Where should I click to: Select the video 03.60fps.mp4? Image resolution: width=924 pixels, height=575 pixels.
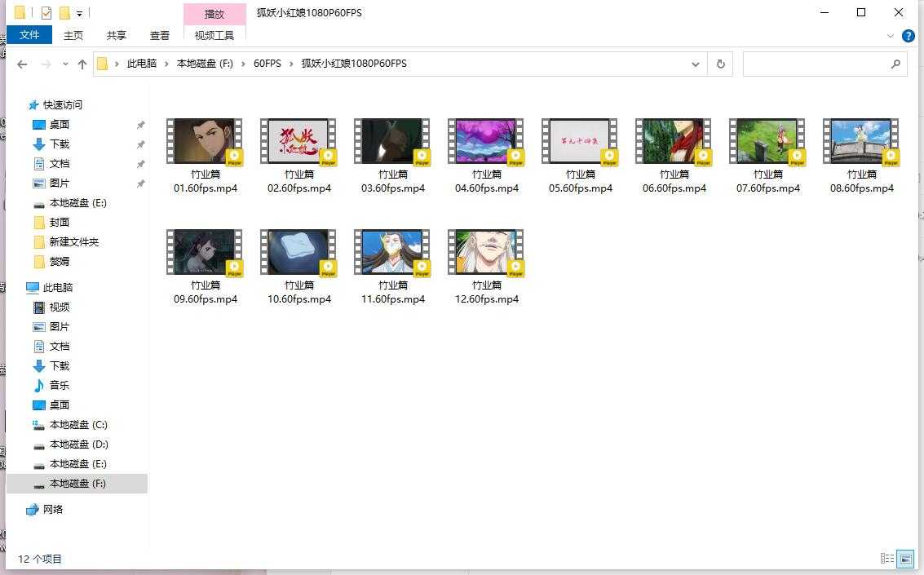392,156
